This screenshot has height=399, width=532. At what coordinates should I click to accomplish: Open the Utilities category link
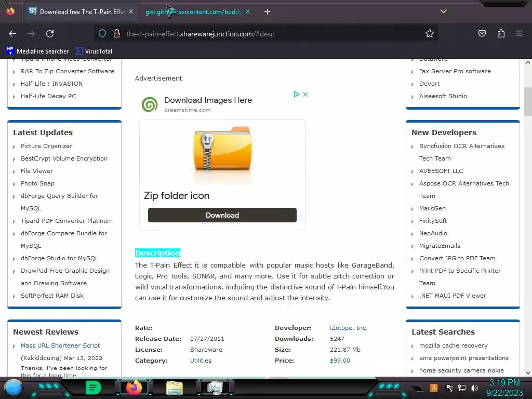coord(201,361)
